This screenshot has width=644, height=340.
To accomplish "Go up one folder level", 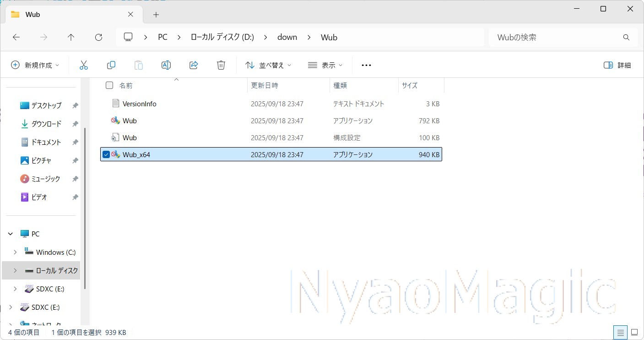I will (71, 38).
